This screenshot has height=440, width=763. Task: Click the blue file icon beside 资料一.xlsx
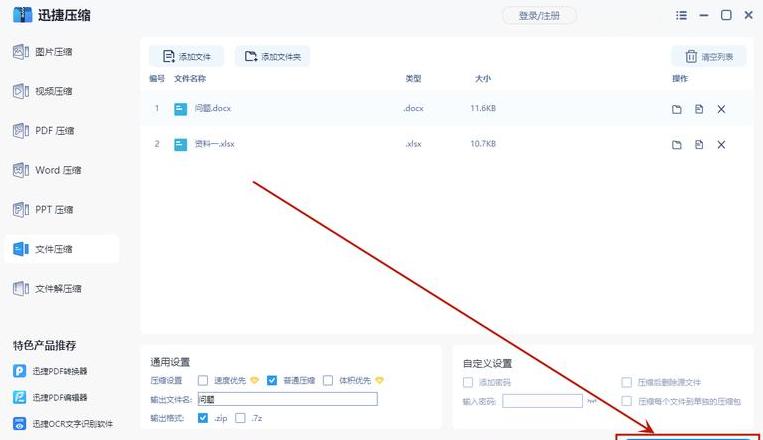point(181,144)
